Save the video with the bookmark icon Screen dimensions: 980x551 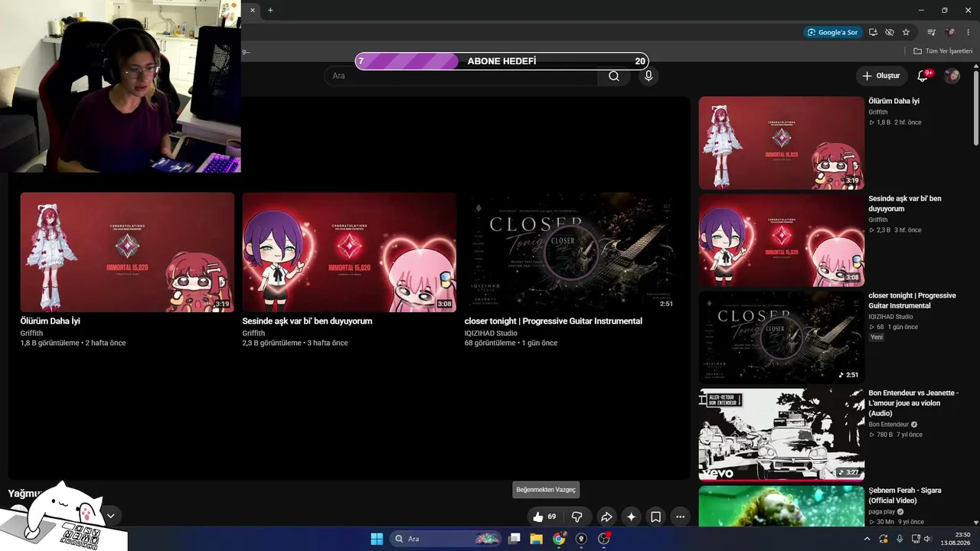click(x=656, y=517)
